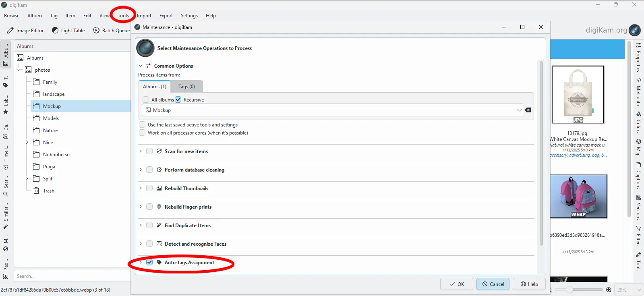The height and width of the screenshot is (296, 644).
Task: Switch to the Albums (1) tab
Action: tap(155, 87)
